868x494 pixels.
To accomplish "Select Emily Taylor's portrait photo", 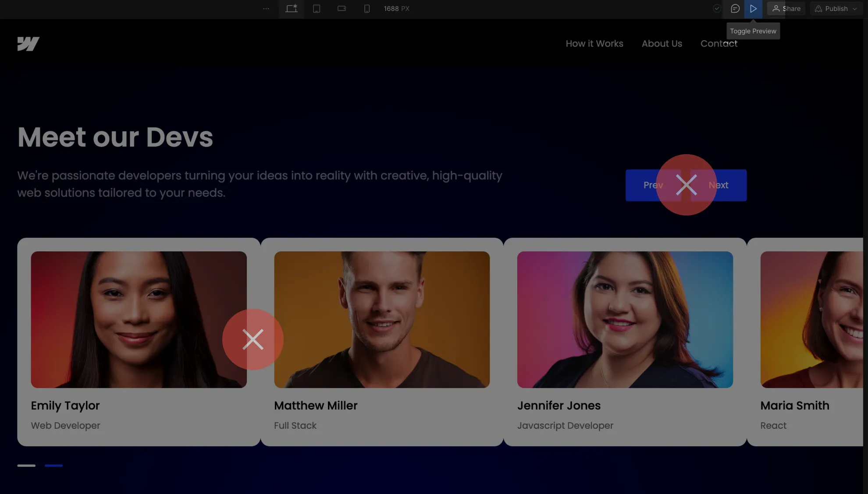I will tap(139, 320).
